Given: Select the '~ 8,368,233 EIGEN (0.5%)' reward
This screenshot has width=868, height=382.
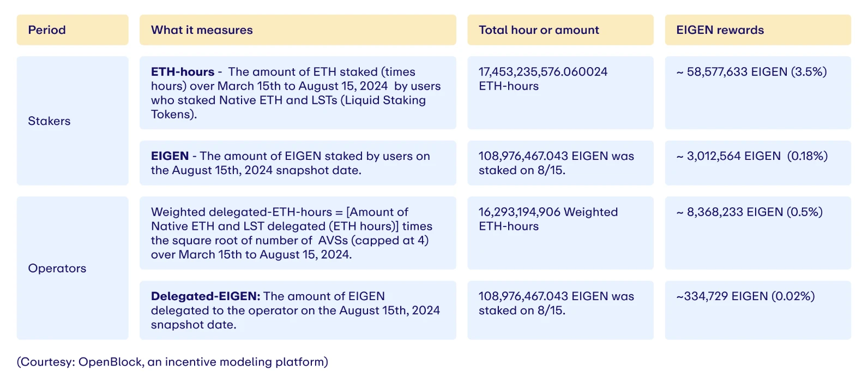Looking at the screenshot, I should pos(749,212).
